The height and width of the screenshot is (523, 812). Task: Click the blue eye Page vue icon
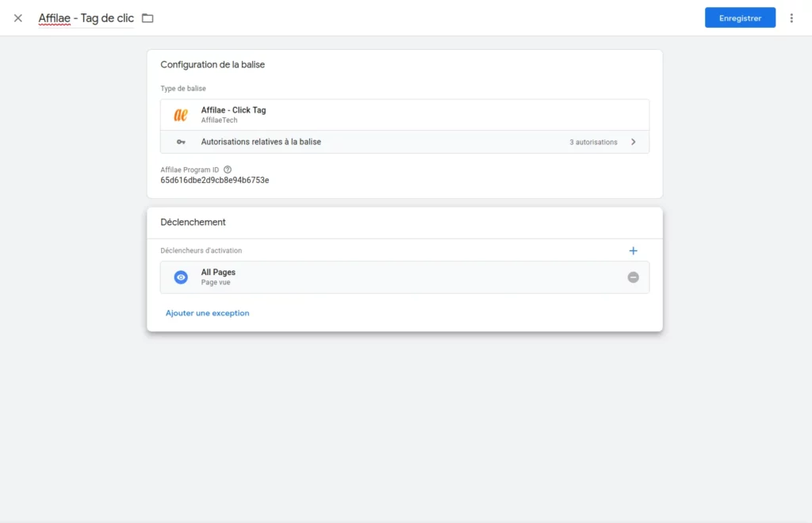181,277
